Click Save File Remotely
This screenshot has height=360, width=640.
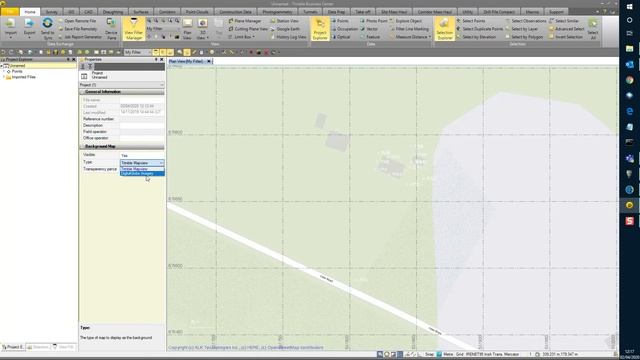pos(78,29)
